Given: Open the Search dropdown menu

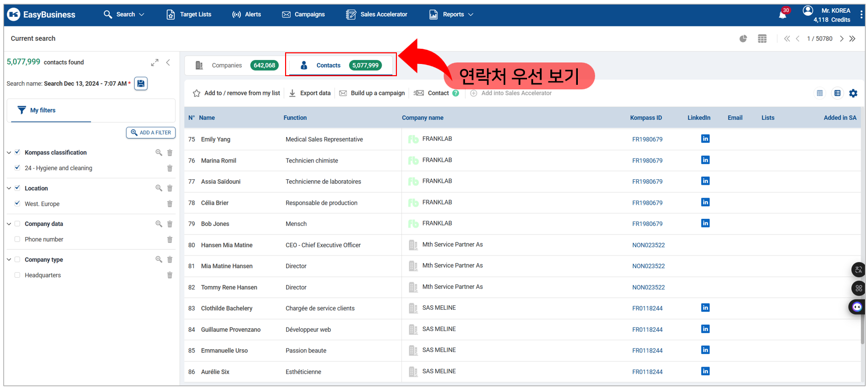Looking at the screenshot, I should click(125, 14).
